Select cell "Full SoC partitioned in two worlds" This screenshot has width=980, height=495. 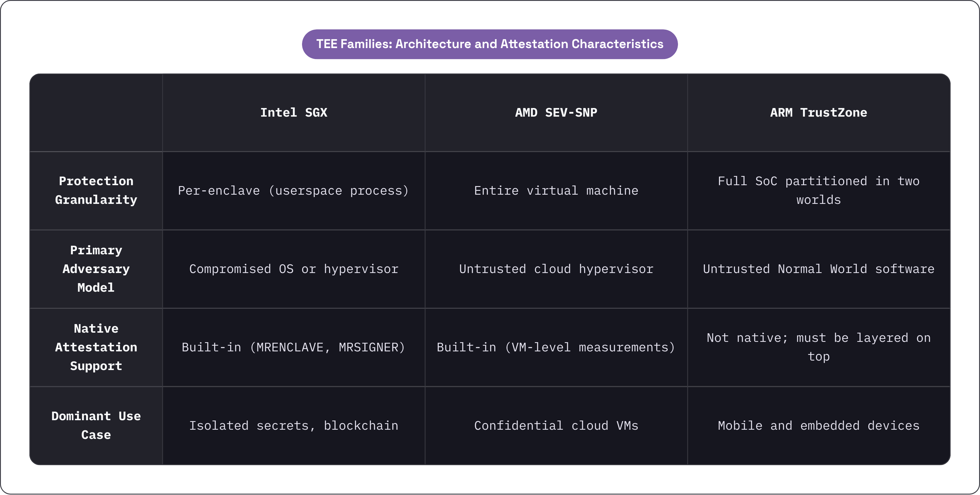(819, 191)
